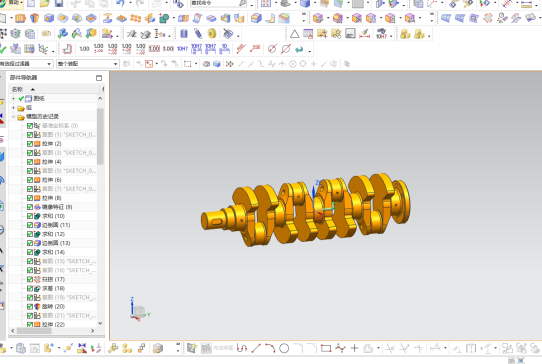Click the green checkmark finish icon
The image size is (542, 364).
point(3,49)
